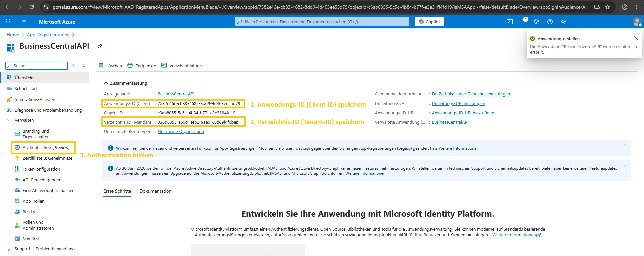The width and height of the screenshot is (644, 256).
Task: View site information icon in address bar
Action: click(x=46, y=7)
